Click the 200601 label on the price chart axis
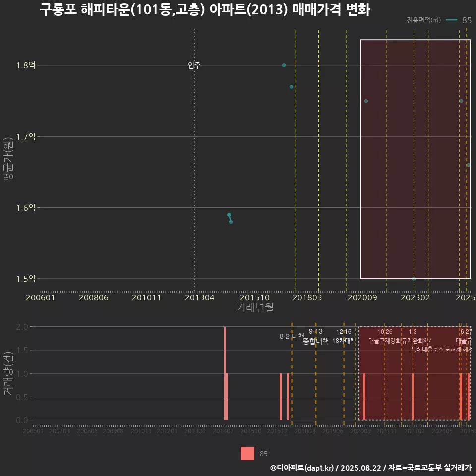The width and height of the screenshot is (476, 476). [40, 297]
